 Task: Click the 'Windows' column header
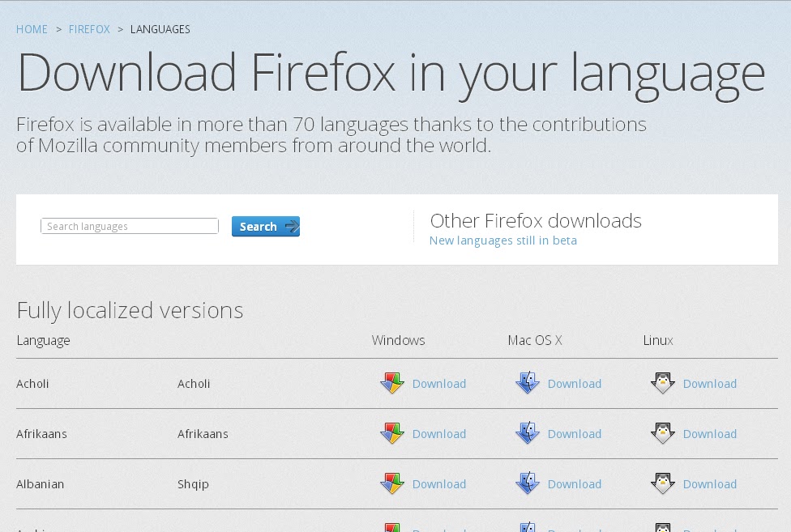coord(399,341)
